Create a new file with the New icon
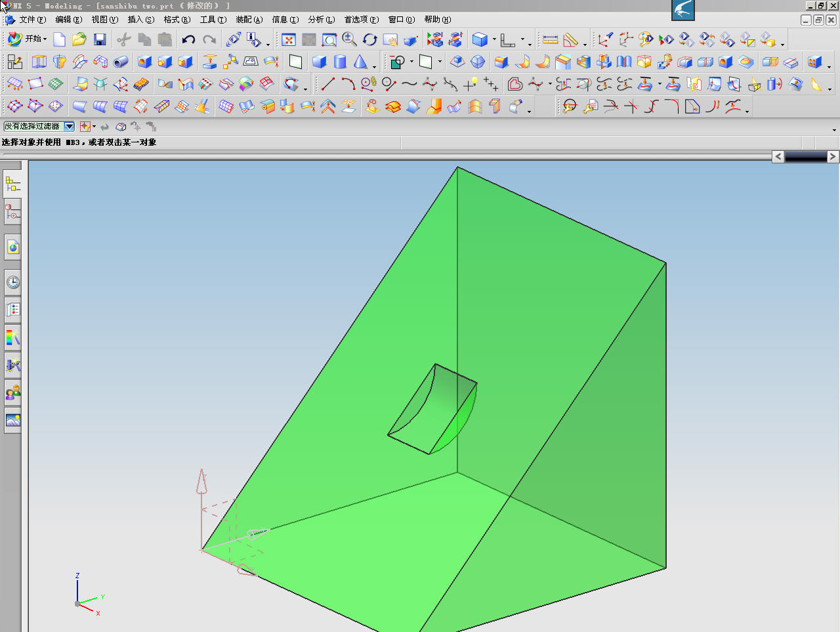 pos(59,39)
